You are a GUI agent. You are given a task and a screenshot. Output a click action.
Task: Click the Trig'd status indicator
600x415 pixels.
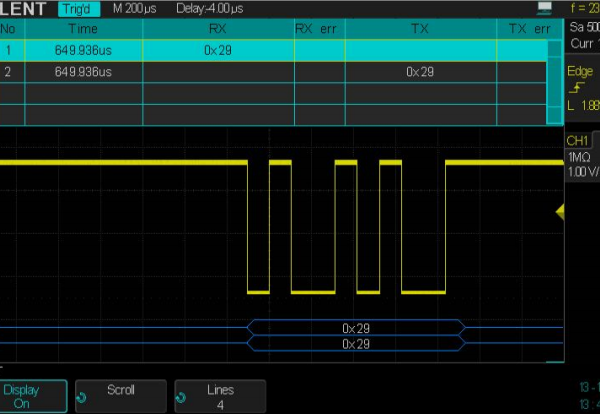click(78, 9)
